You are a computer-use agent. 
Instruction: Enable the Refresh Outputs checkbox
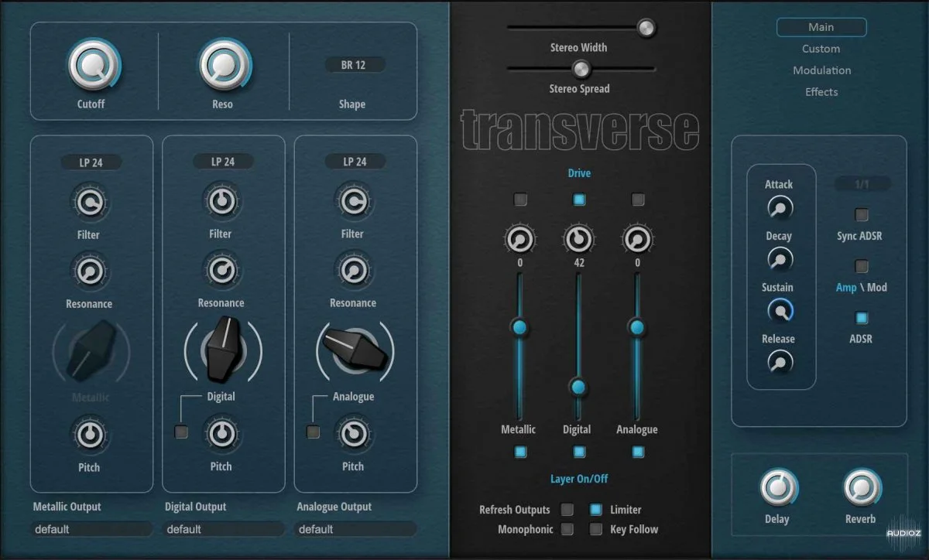(x=567, y=509)
